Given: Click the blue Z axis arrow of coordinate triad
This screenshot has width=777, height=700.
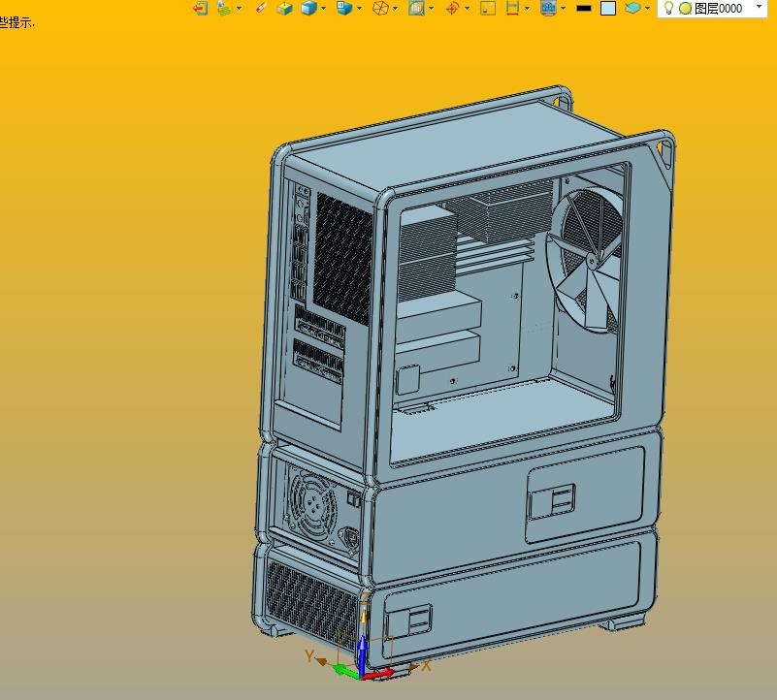Looking at the screenshot, I should 363,655.
